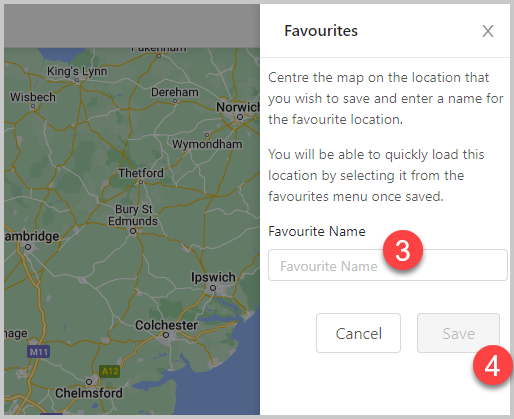The image size is (514, 419).
Task: Click the red step 4 marker
Action: coord(492,366)
